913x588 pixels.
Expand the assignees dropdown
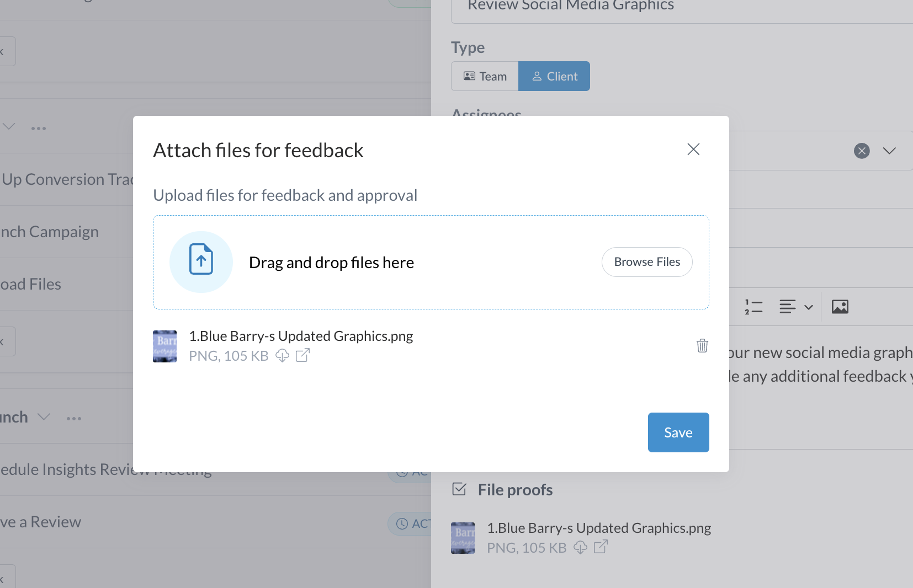point(889,151)
